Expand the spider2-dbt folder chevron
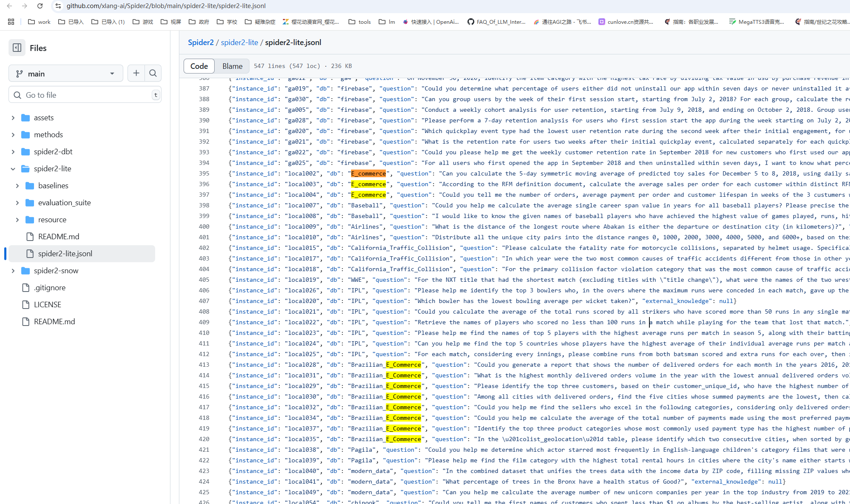This screenshot has width=850, height=504. point(13,152)
